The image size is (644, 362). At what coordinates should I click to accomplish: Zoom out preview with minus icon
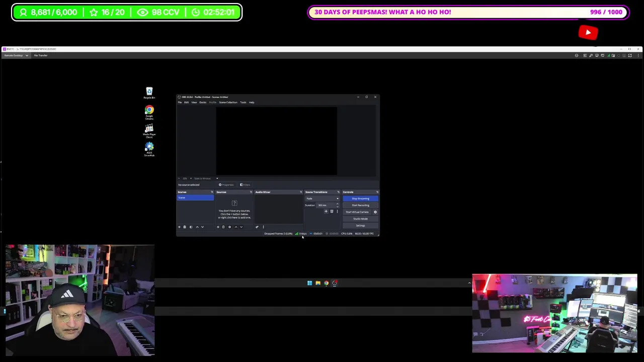(x=180, y=178)
